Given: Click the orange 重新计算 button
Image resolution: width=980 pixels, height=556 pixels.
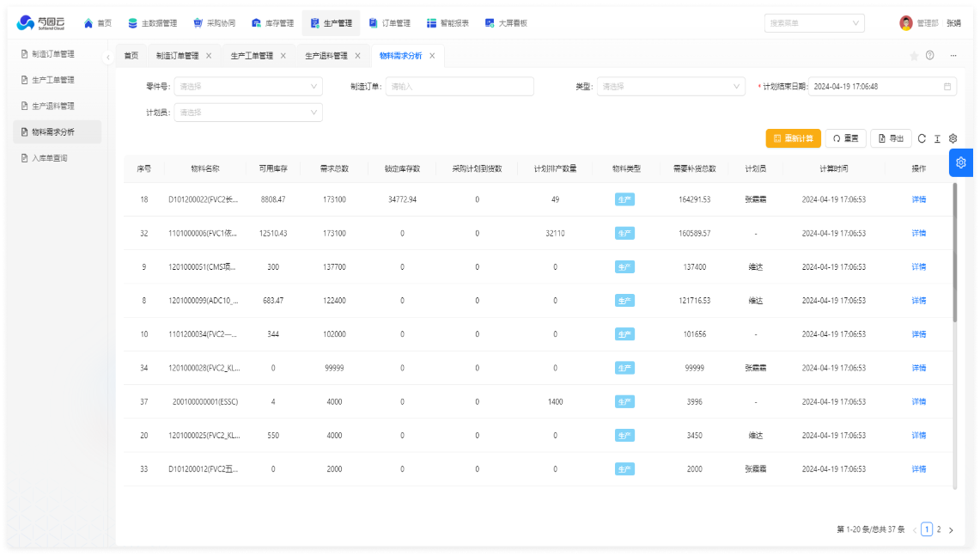Looking at the screenshot, I should coord(793,139).
